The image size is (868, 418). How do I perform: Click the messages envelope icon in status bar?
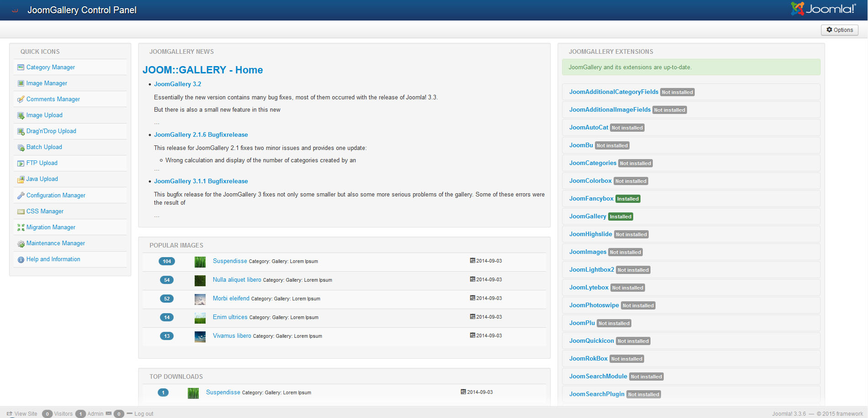point(108,413)
